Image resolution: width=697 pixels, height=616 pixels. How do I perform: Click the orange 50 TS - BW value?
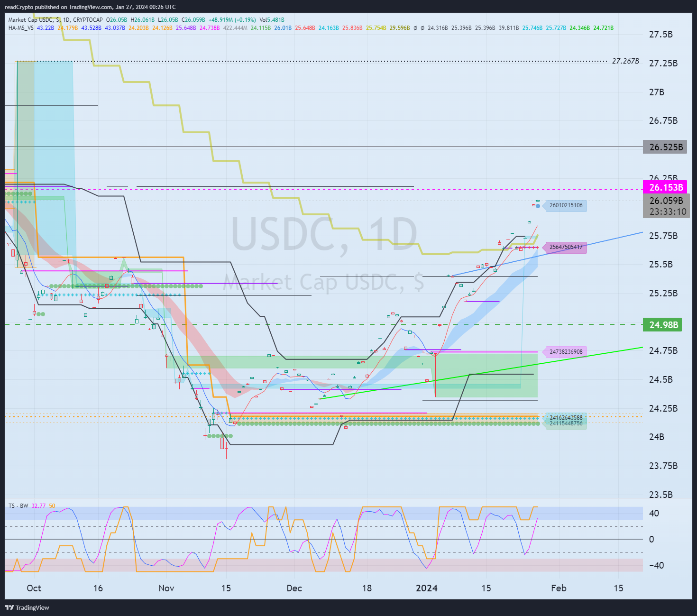point(52,506)
